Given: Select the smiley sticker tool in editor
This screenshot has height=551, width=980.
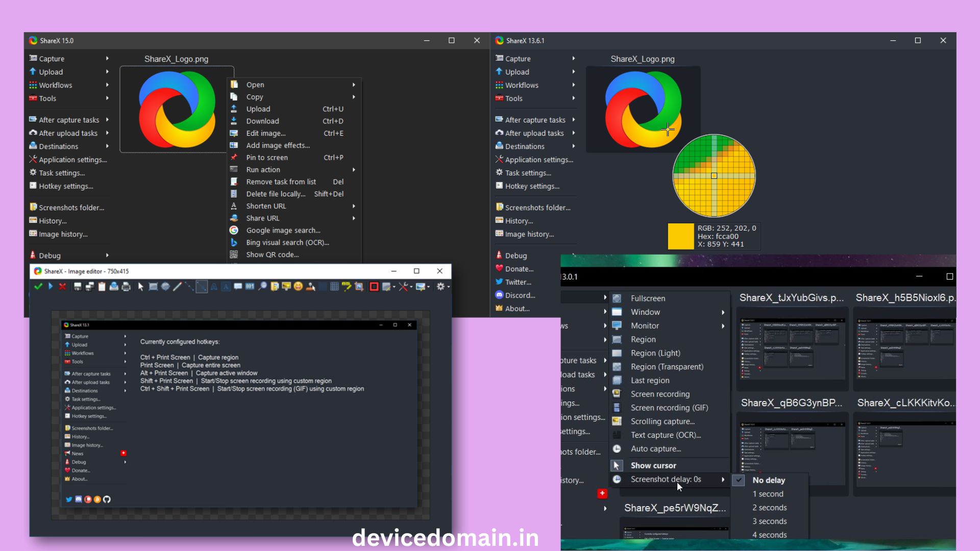Looking at the screenshot, I should pos(298,287).
